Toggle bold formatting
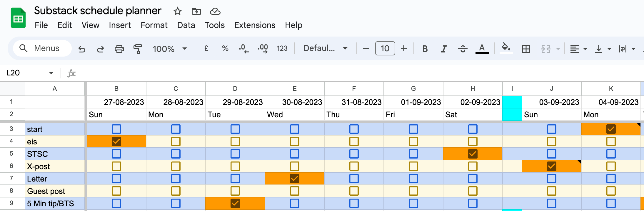 click(x=425, y=49)
